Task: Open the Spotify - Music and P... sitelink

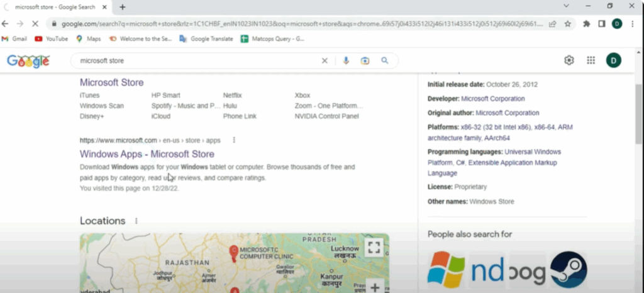Action: point(186,106)
